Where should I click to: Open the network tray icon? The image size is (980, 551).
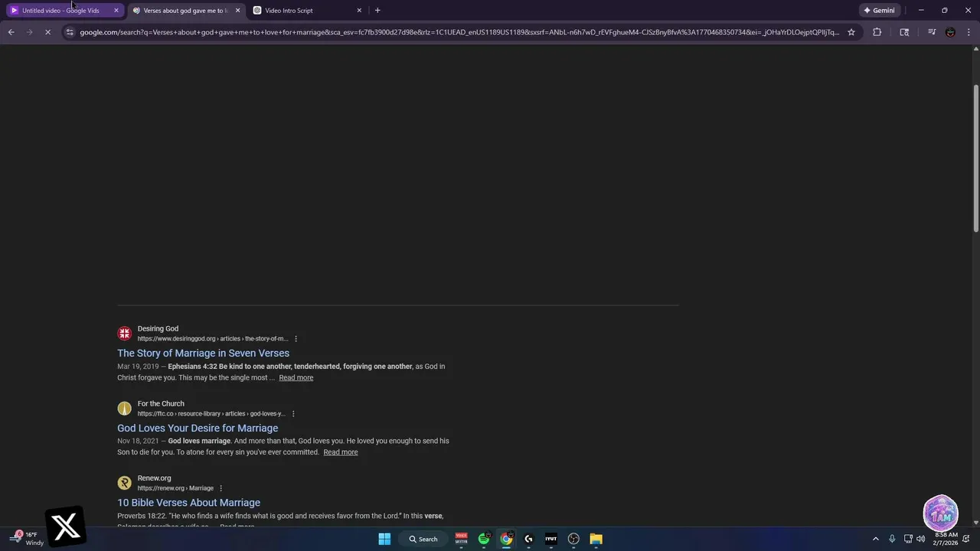click(x=908, y=539)
